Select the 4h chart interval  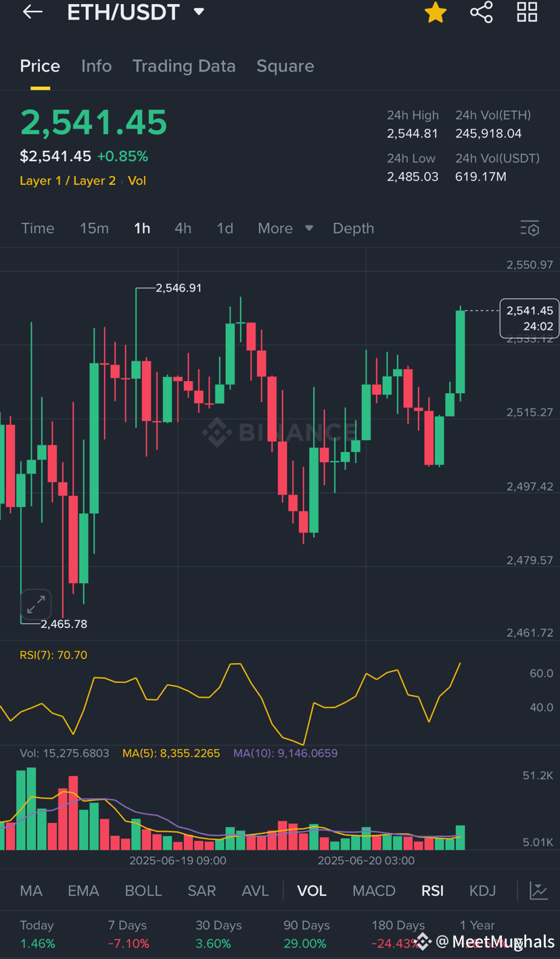point(183,228)
